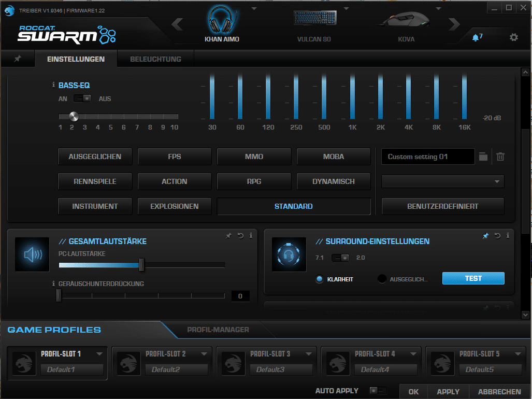The image size is (532, 399).
Task: Click the delete custom setting trash icon
Action: pos(500,156)
